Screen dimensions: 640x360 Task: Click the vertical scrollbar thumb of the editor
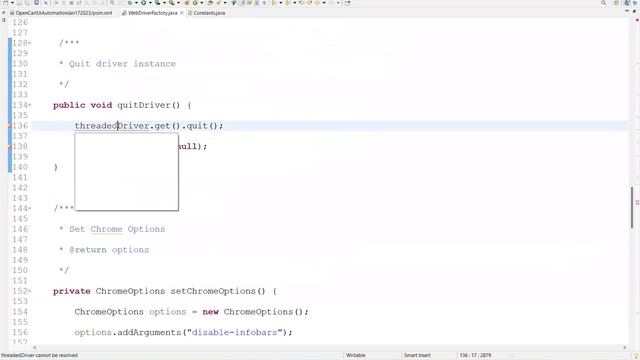pyautogui.click(x=632, y=207)
